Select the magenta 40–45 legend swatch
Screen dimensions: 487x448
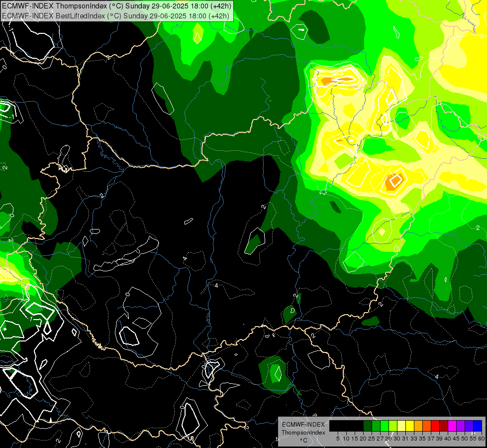point(452,426)
